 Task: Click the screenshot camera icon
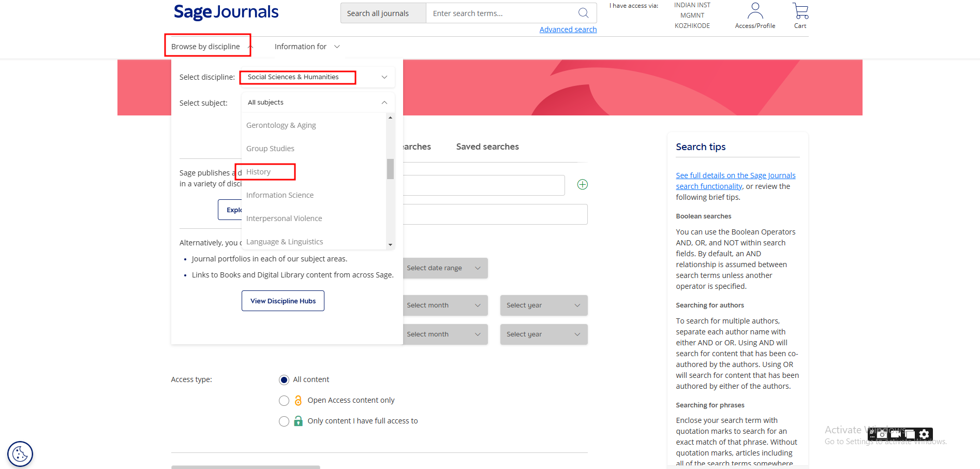882,434
